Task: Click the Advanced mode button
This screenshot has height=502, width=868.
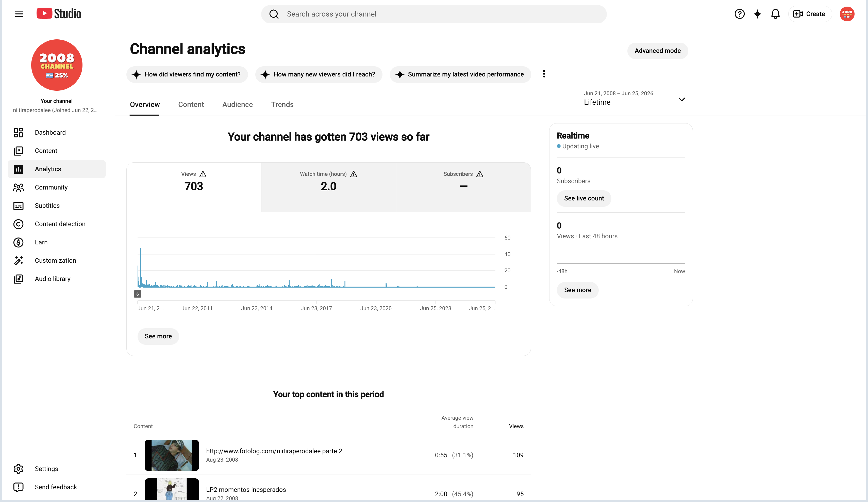Action: (658, 51)
